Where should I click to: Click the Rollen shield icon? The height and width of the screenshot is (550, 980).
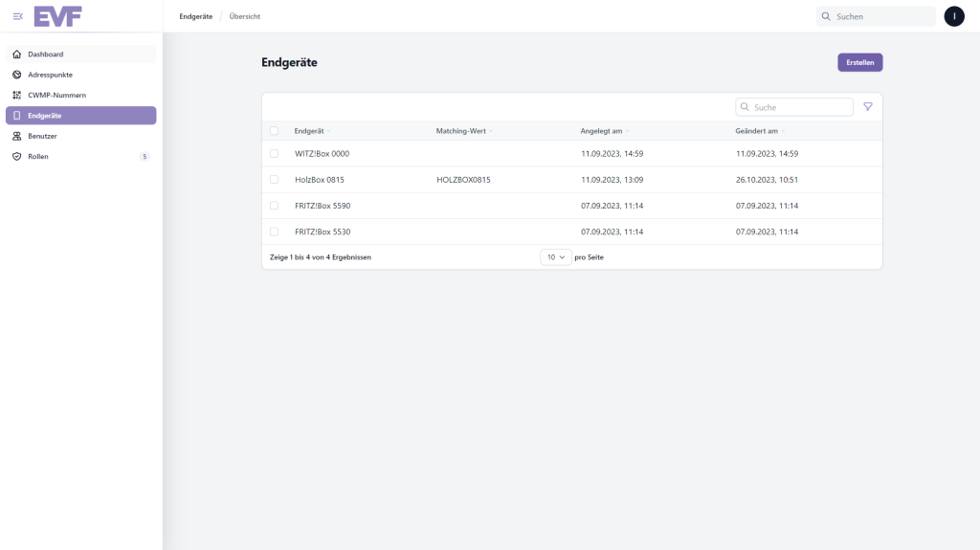[17, 156]
